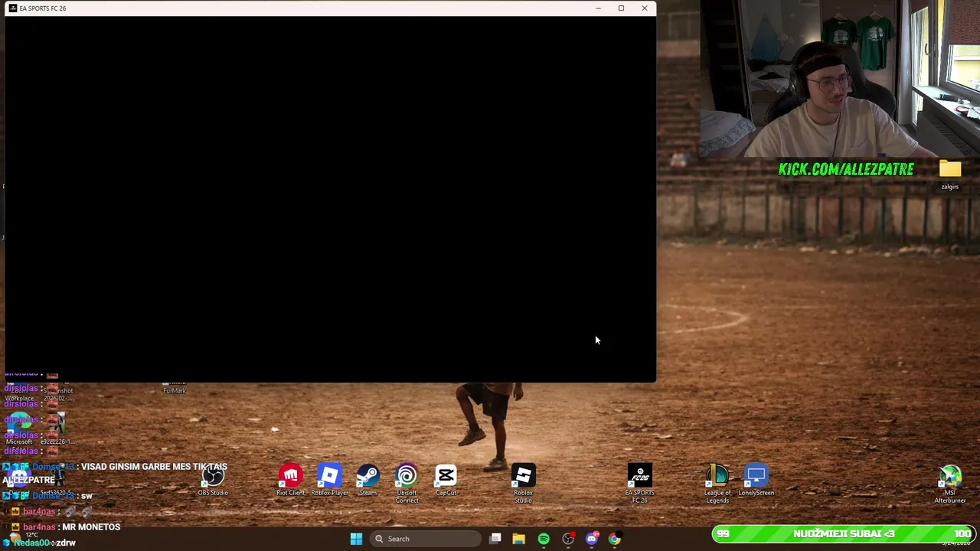
Task: Minimize the EA SPORTS FC 26 window
Action: coord(598,8)
